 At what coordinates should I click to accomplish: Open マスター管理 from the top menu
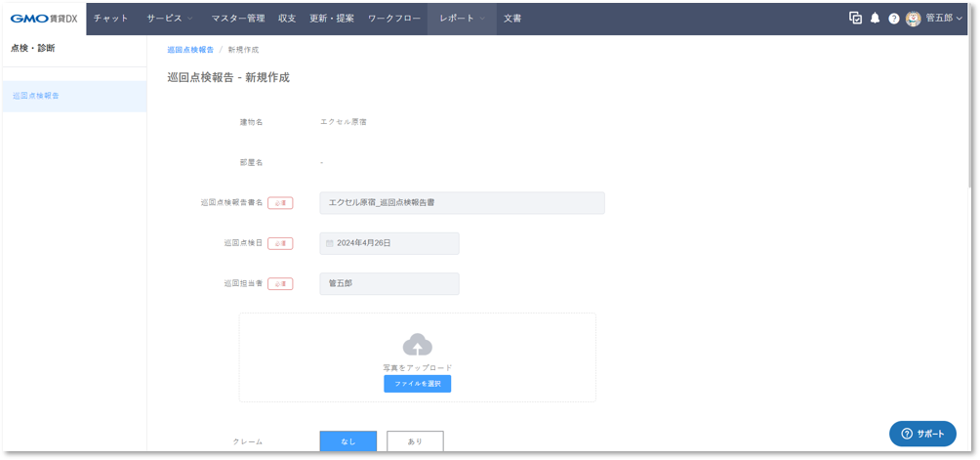point(238,19)
